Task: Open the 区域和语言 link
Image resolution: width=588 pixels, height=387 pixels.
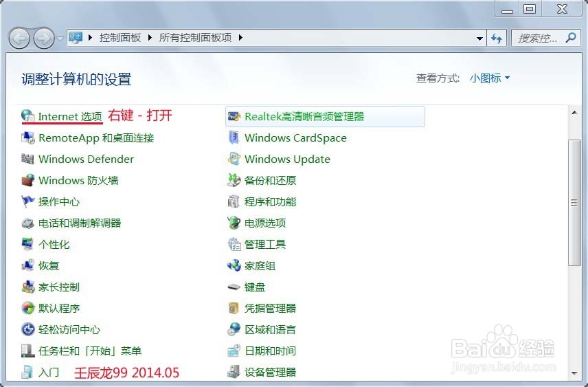Action: pos(271,329)
